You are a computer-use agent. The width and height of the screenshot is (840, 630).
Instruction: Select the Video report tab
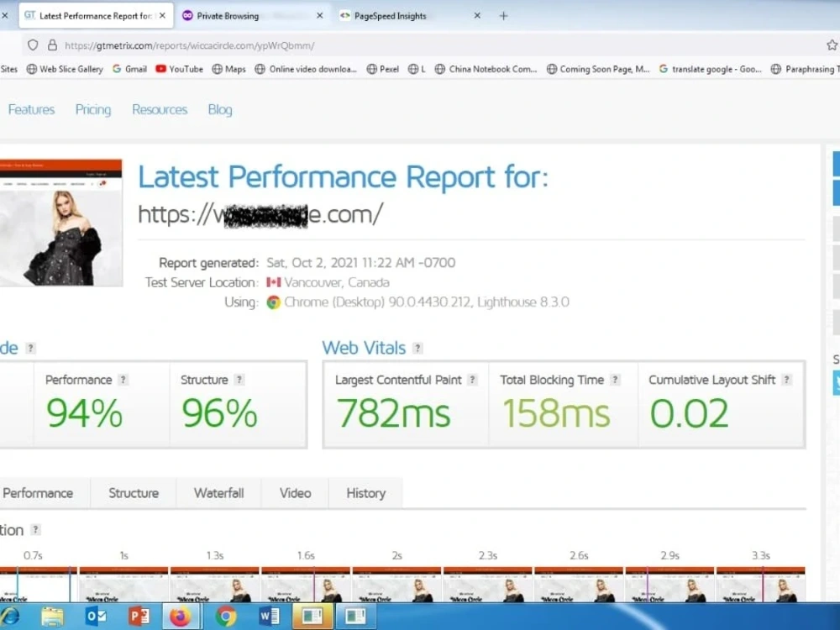pos(295,493)
